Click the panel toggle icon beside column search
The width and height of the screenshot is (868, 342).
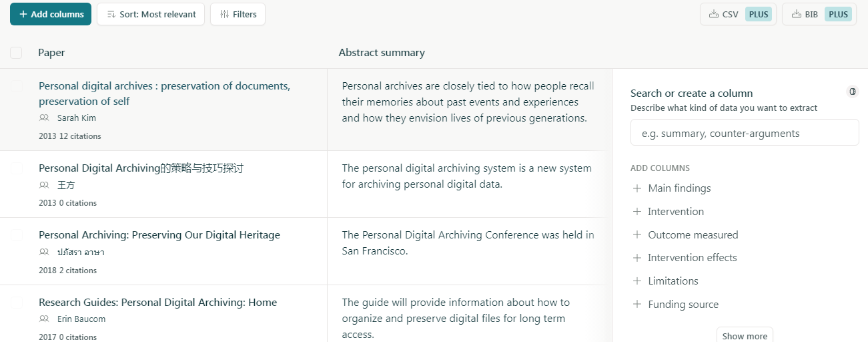[x=852, y=92]
